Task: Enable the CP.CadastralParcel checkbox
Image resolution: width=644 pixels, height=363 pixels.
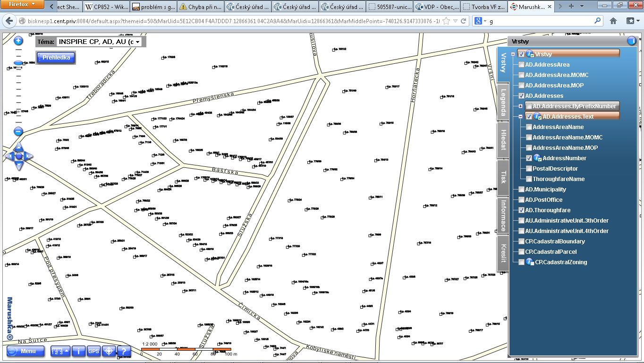Action: [x=521, y=252]
